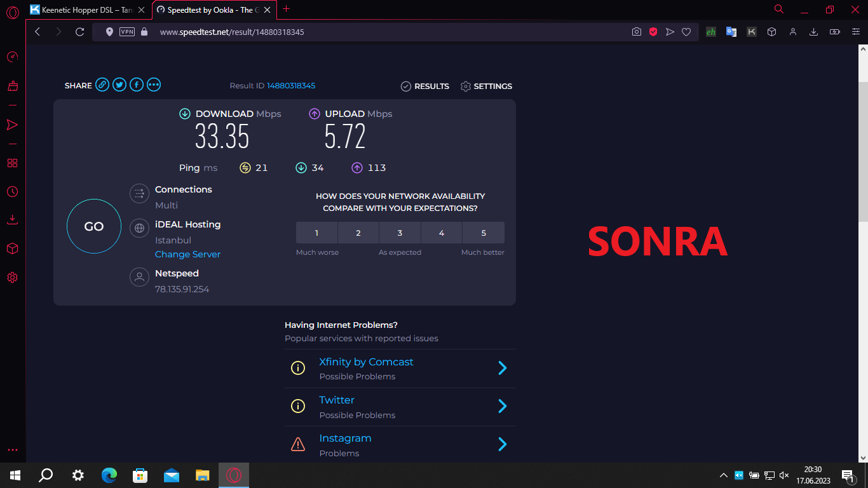Viewport: 868px width, 488px height.
Task: Close the Speedtest by Ookla tab
Action: tap(266, 10)
